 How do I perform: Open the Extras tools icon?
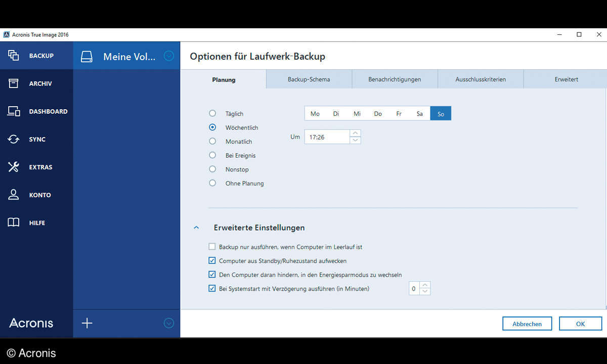coord(14,167)
